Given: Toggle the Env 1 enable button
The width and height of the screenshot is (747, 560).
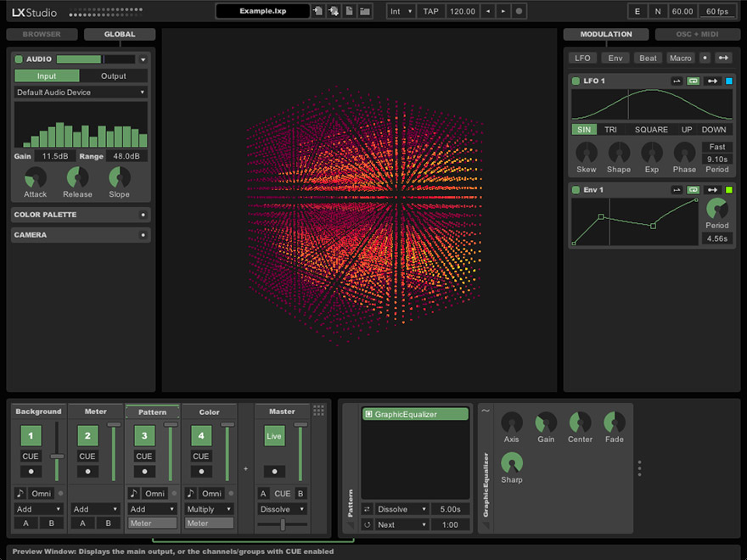Looking at the screenshot, I should [576, 190].
